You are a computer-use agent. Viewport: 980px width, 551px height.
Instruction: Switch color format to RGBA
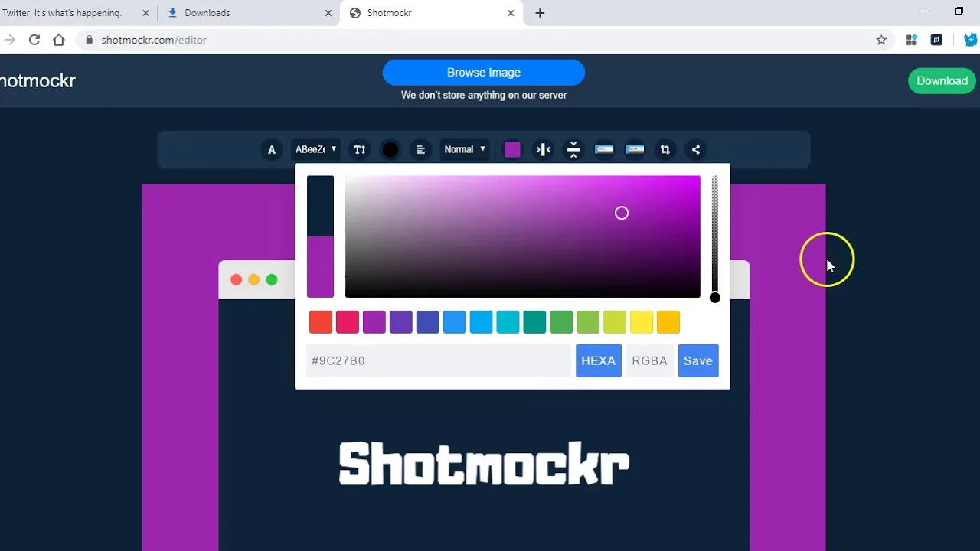point(650,360)
